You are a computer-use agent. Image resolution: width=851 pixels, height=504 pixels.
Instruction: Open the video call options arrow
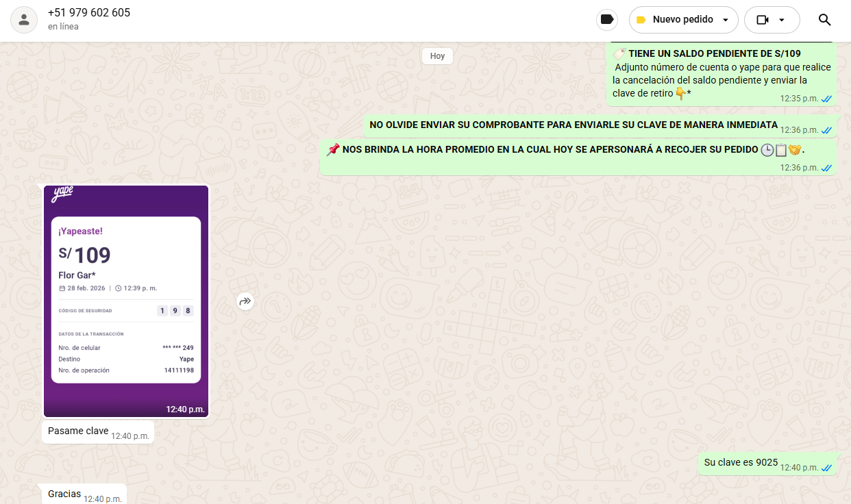(782, 20)
